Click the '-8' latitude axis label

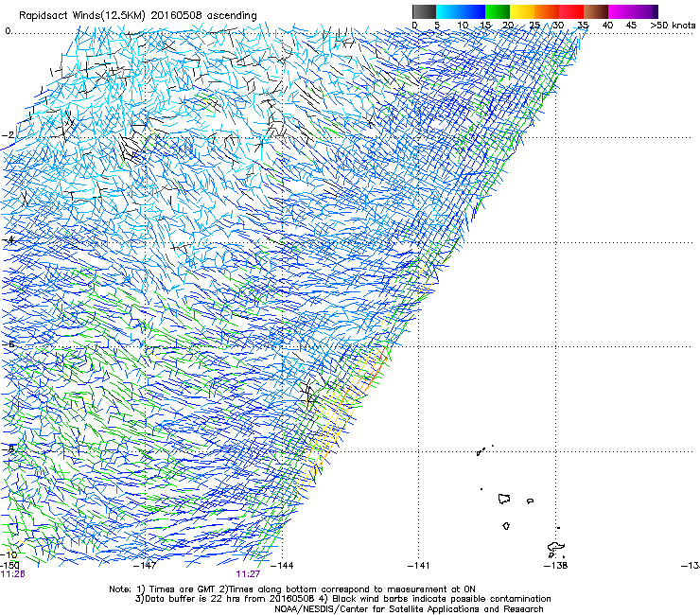coord(8,449)
